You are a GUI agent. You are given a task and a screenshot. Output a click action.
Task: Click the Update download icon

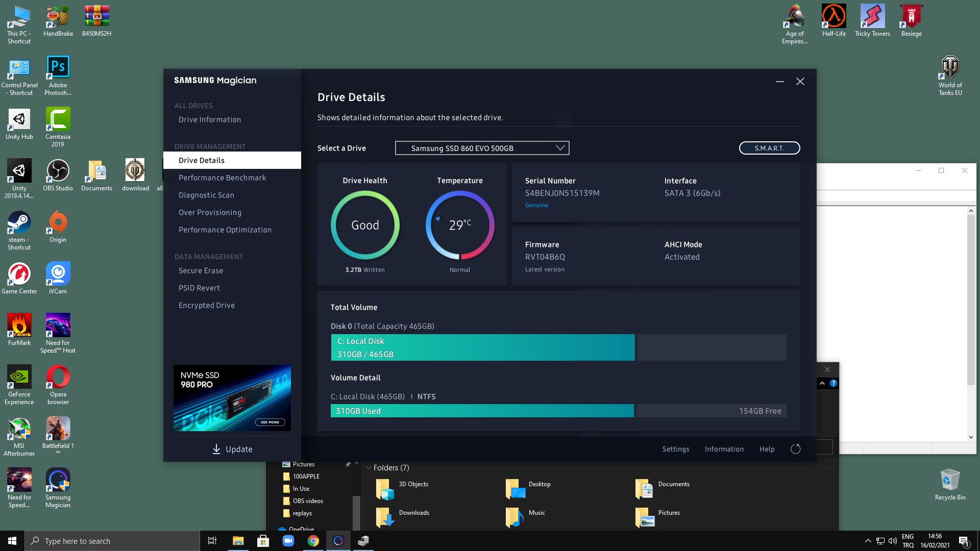216,449
